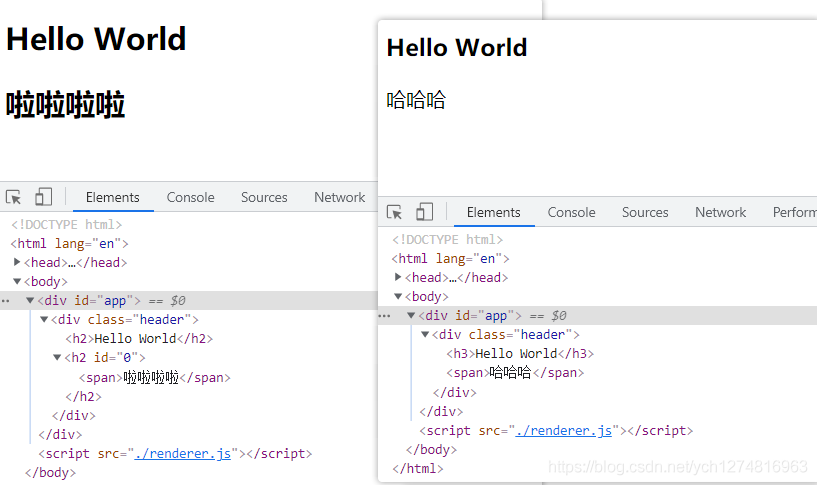Toggle device toolbar in left DevTools
The width and height of the screenshot is (817, 485).
[44, 197]
